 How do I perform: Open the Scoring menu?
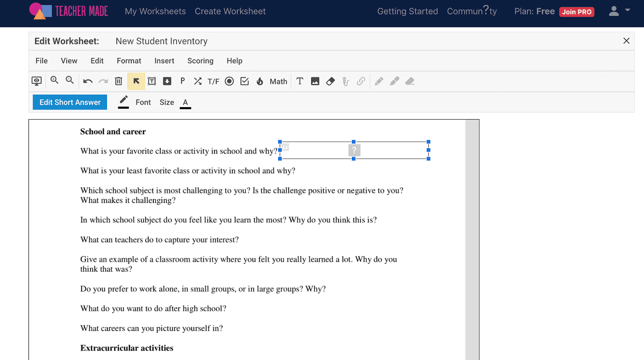click(x=200, y=61)
